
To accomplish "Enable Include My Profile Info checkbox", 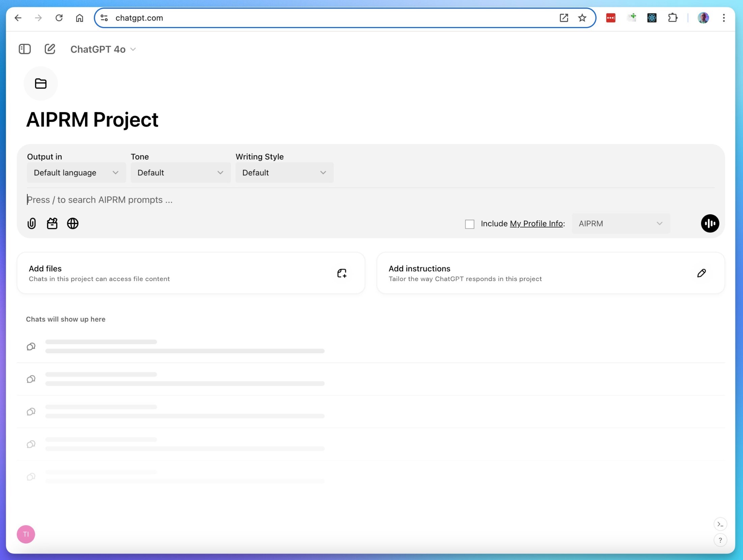I will coord(469,224).
